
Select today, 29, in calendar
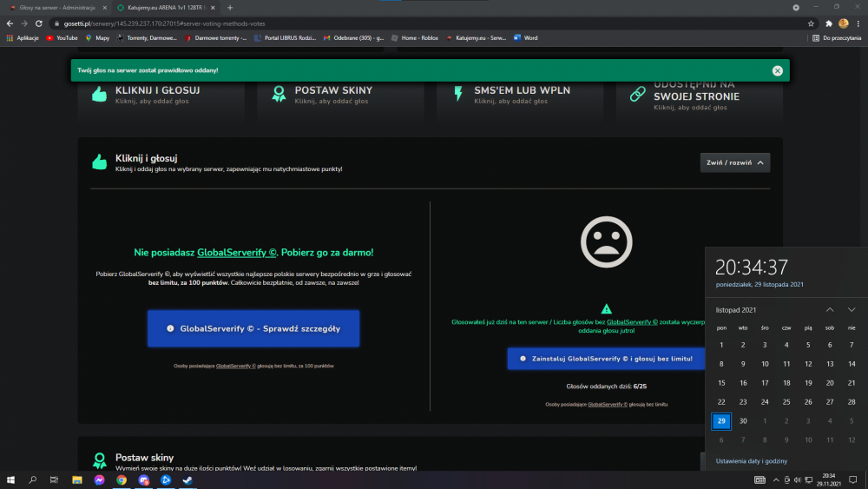tap(721, 421)
